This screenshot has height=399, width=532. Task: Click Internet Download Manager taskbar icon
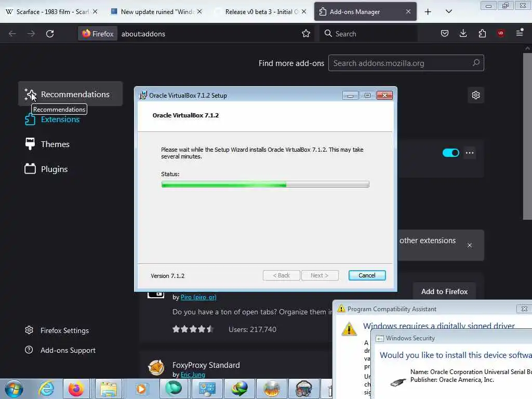tap(239, 389)
